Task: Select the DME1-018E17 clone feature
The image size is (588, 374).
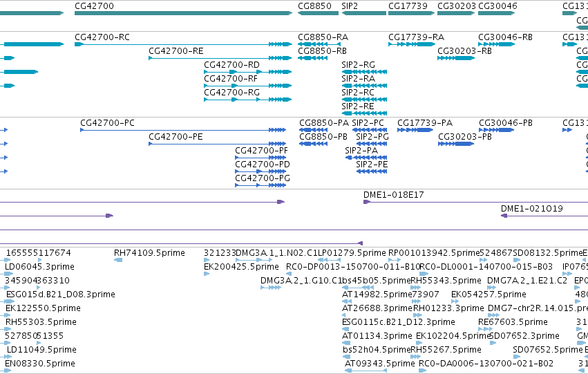Action: tap(475, 202)
